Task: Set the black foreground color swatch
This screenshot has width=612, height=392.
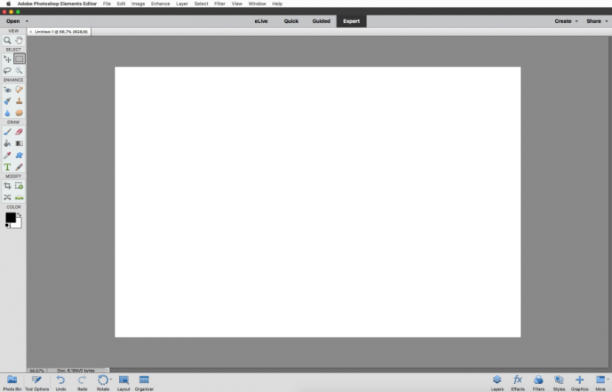Action: (x=11, y=217)
